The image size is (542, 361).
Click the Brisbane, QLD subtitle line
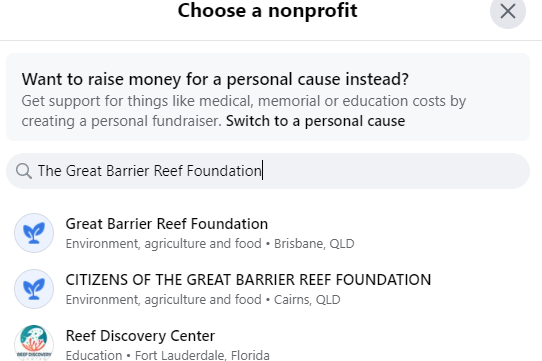210,244
